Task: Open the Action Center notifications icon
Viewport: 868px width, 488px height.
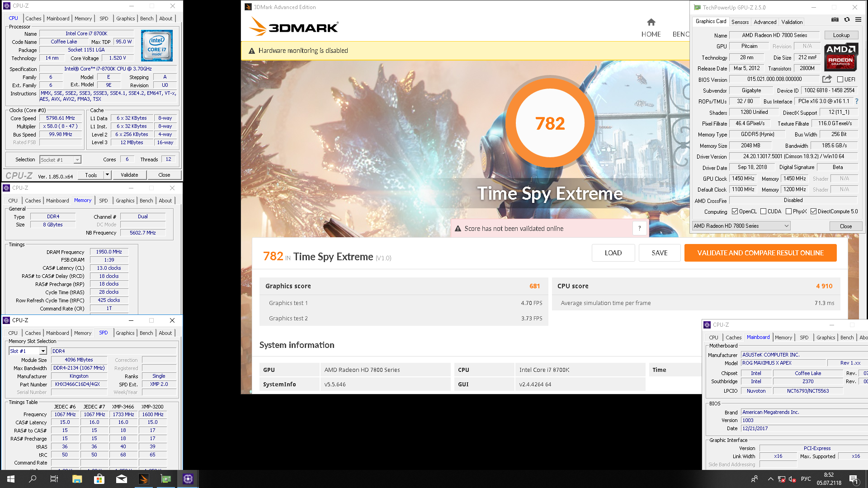Action: tap(853, 479)
